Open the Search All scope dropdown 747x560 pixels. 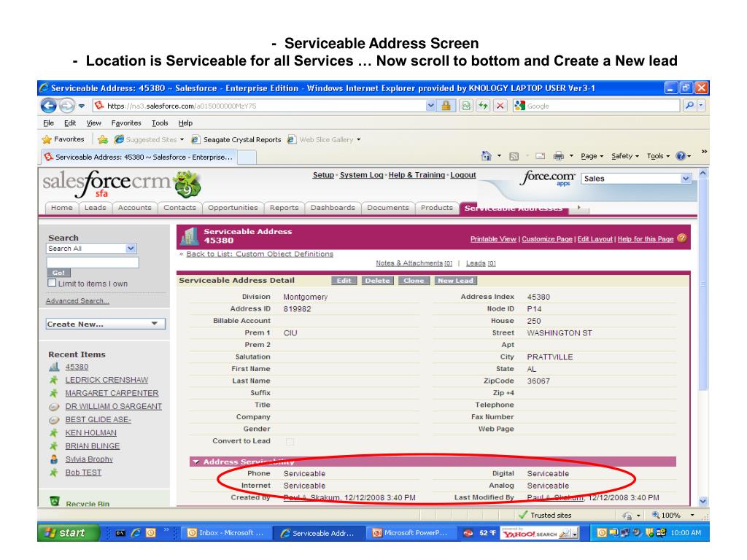(x=131, y=249)
